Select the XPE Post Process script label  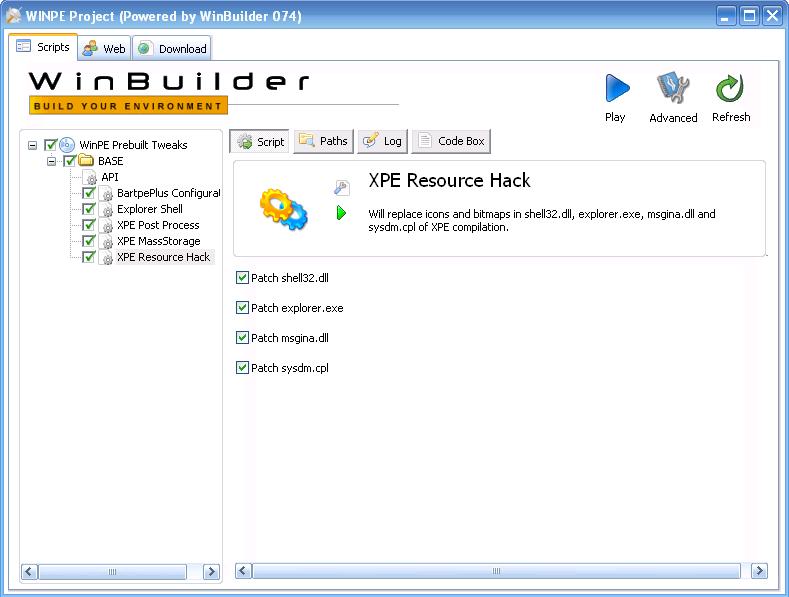[x=158, y=225]
